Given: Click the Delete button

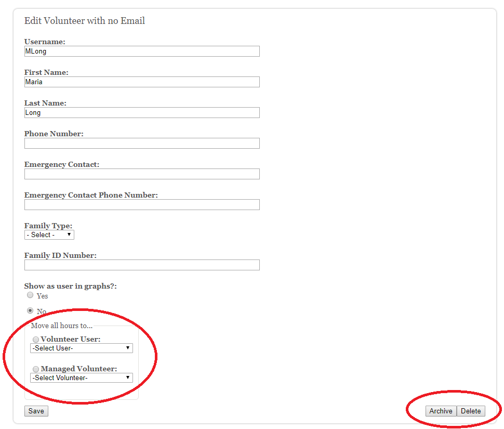Looking at the screenshot, I should 471,411.
